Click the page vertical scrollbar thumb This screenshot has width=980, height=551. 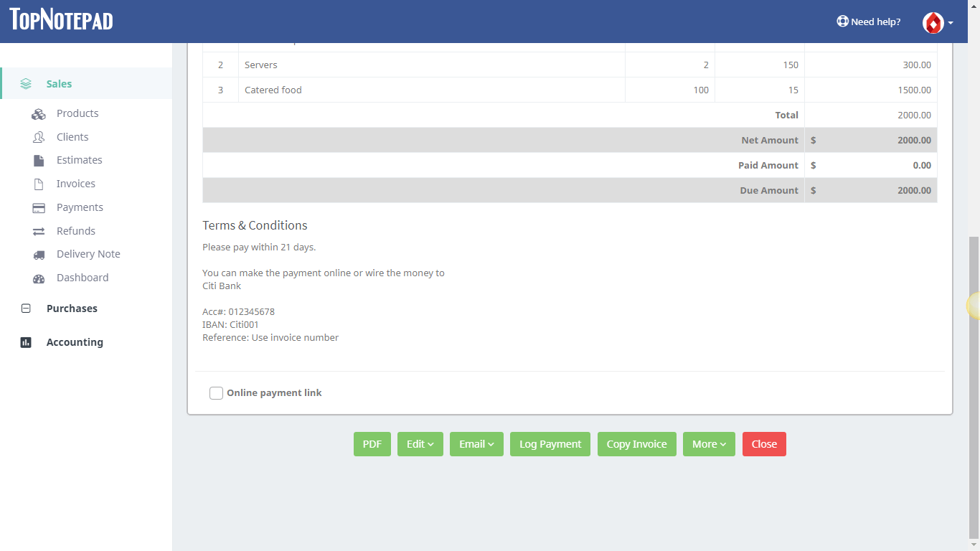(x=974, y=387)
